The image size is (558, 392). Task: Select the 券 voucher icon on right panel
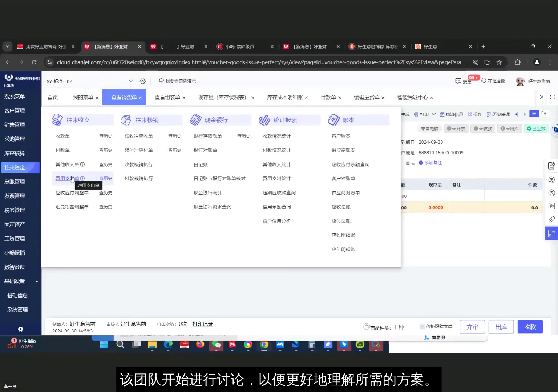[551, 206]
